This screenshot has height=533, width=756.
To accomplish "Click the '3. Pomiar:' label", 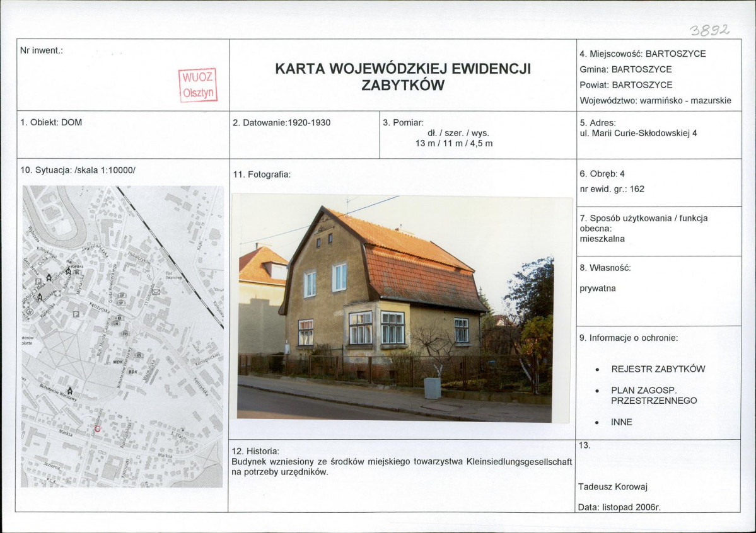I will (x=403, y=122).
